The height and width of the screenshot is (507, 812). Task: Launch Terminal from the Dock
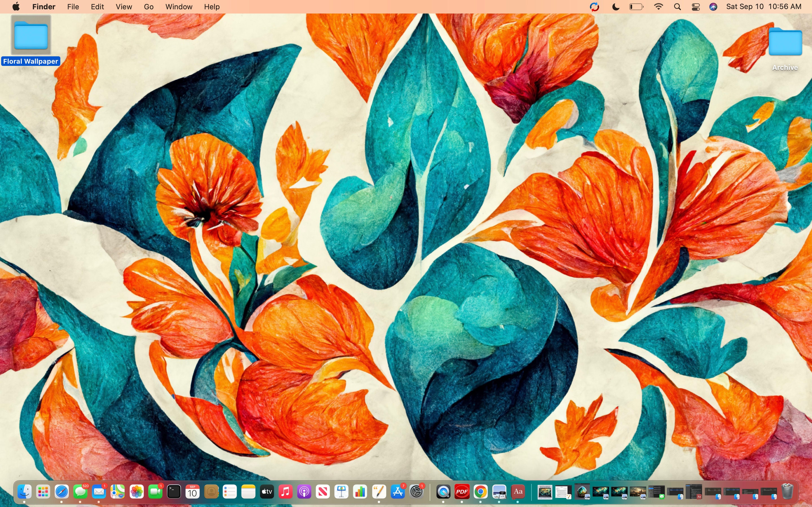click(x=173, y=491)
